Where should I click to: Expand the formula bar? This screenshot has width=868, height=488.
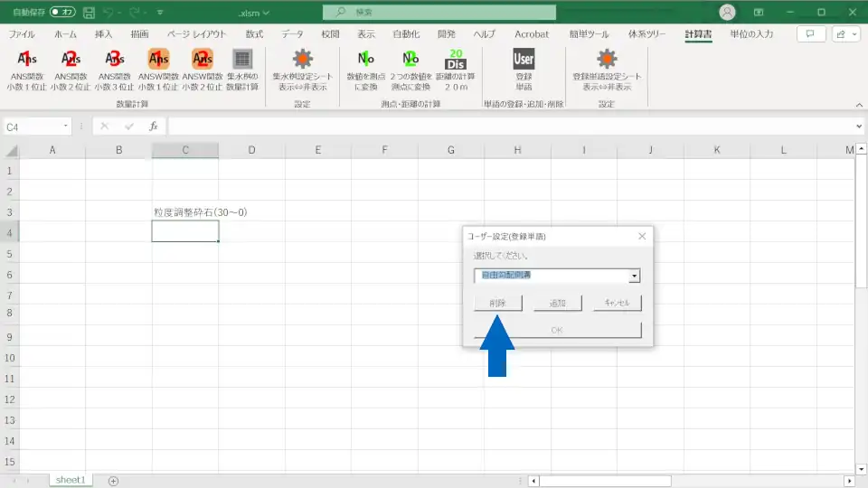pyautogui.click(x=859, y=127)
